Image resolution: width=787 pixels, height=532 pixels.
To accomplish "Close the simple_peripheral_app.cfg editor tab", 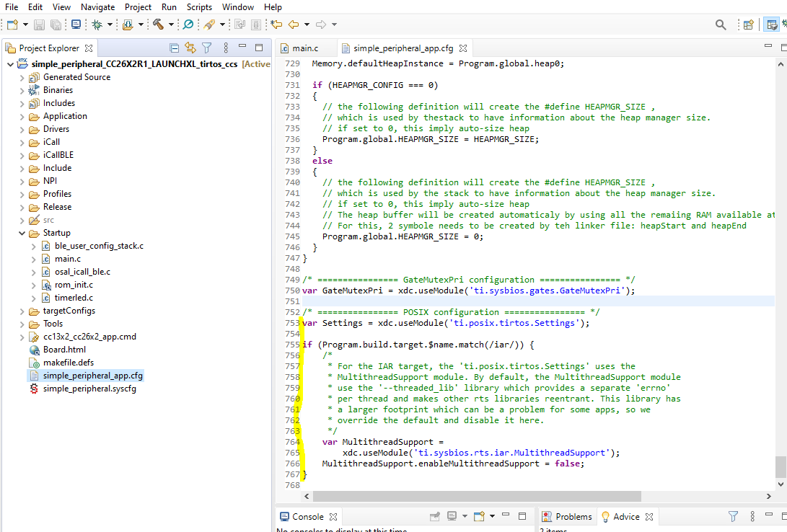I will tap(463, 48).
